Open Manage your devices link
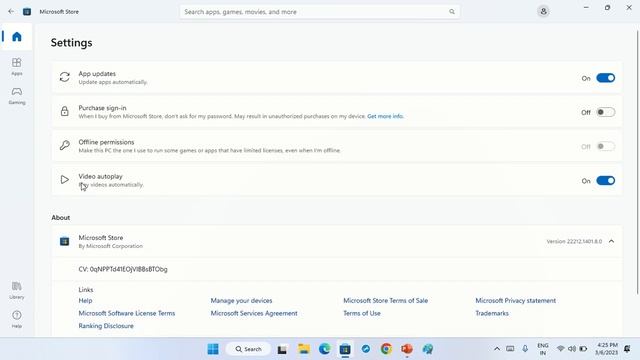The height and width of the screenshot is (360, 640). (x=241, y=300)
